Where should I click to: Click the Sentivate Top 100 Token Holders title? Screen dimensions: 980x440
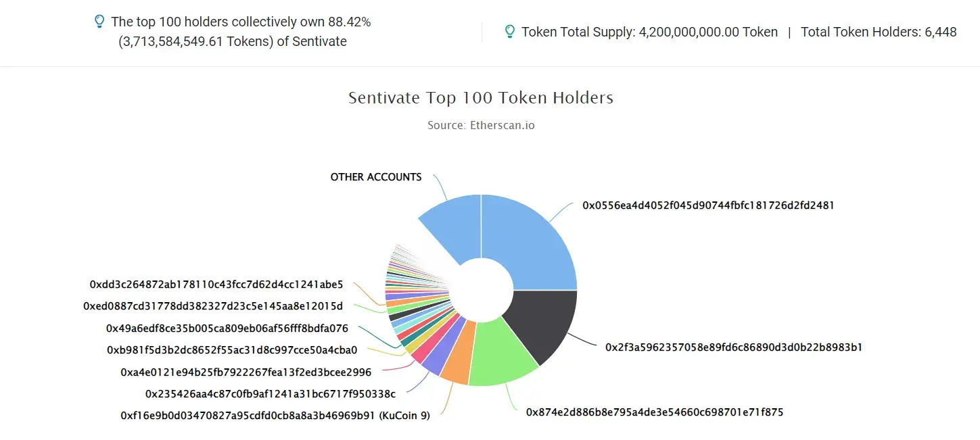[x=480, y=98]
